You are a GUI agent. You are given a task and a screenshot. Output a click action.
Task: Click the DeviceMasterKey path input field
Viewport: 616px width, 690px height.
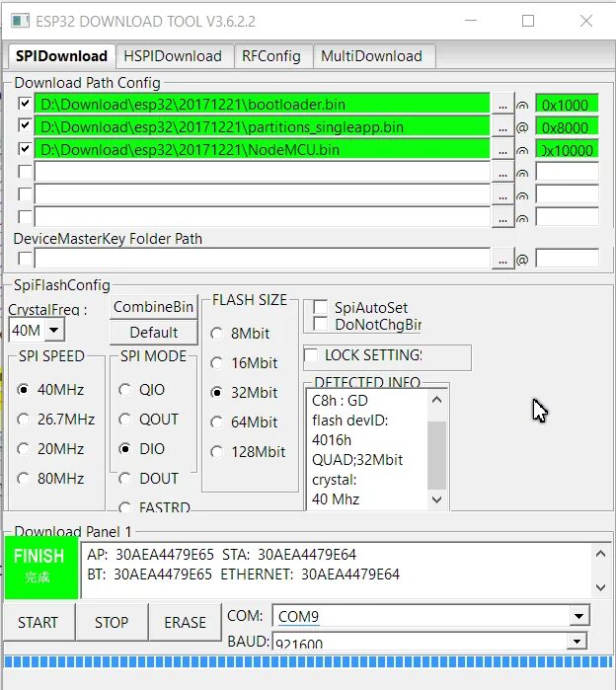pos(262,259)
